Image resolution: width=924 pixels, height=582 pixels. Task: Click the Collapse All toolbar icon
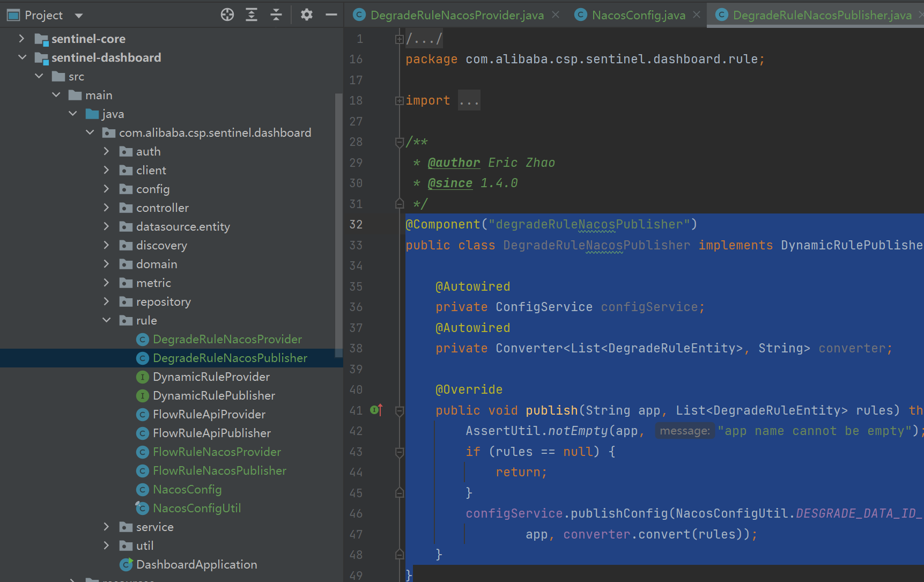pos(276,15)
